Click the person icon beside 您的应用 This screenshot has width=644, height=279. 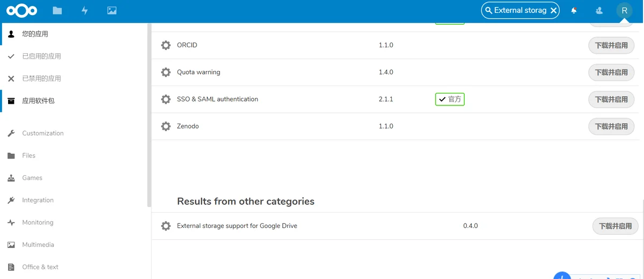coord(11,34)
